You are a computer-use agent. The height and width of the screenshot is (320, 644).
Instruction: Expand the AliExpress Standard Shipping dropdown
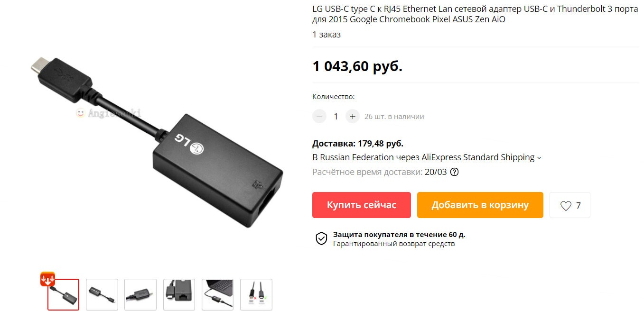point(539,158)
